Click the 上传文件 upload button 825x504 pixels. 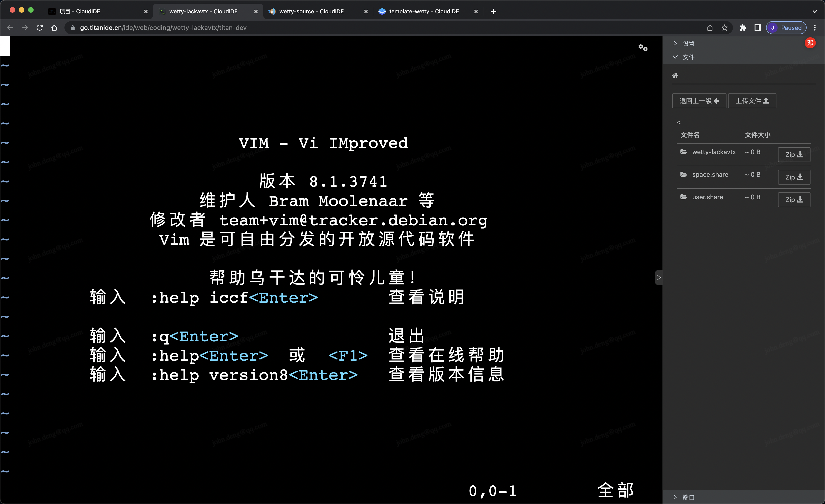(752, 101)
